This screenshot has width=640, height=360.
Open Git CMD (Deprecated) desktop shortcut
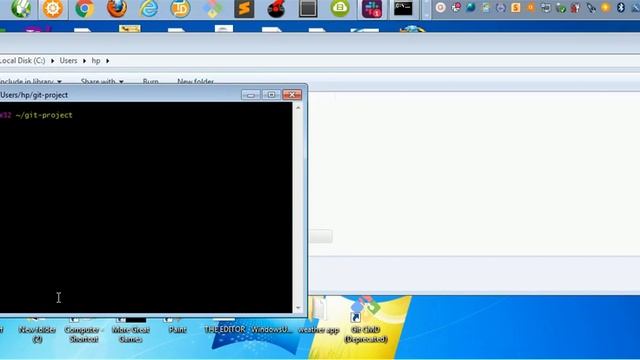pos(366,320)
